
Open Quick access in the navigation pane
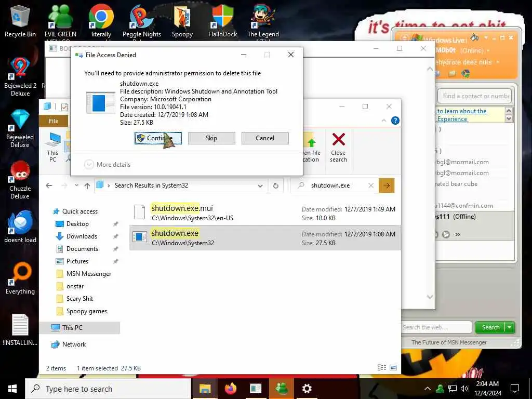point(79,211)
